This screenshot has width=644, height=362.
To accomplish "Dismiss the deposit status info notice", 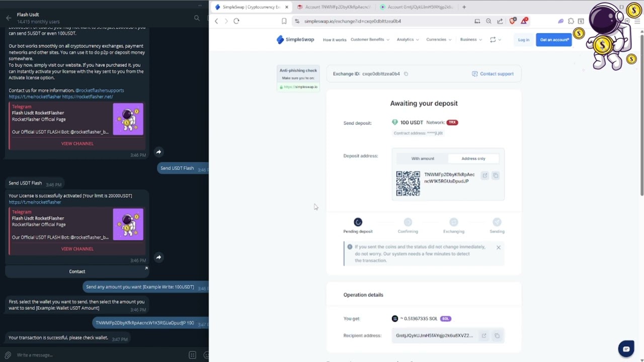I will (x=499, y=247).
